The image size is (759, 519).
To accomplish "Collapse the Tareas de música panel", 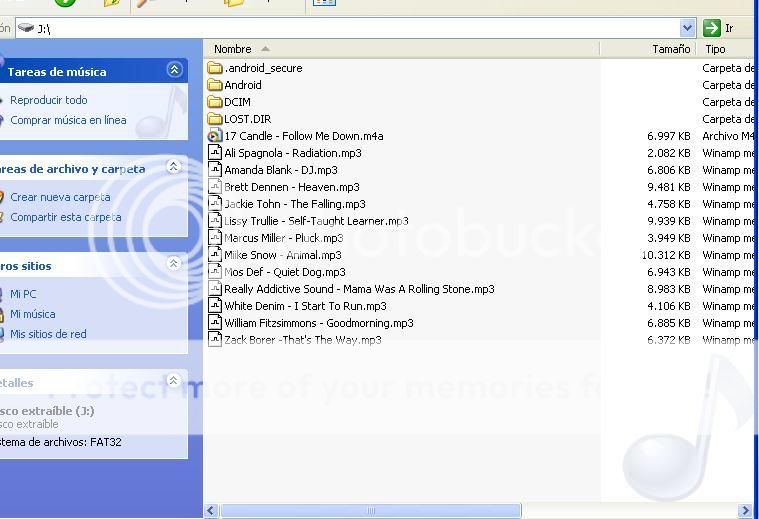I will pyautogui.click(x=174, y=70).
